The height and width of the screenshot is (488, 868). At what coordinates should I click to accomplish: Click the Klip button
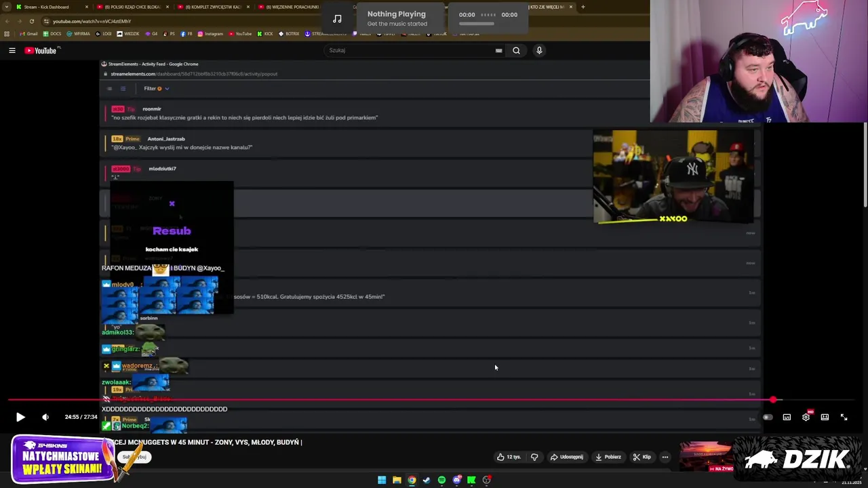[642, 457]
